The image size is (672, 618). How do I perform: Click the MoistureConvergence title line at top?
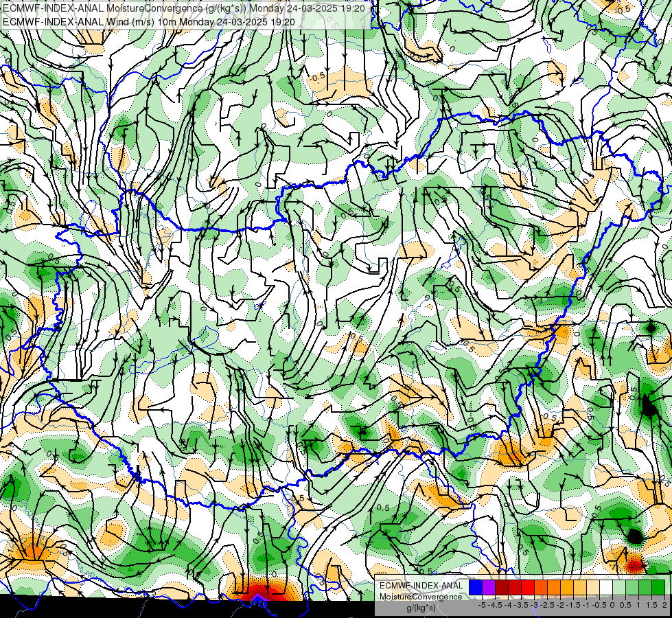click(184, 8)
